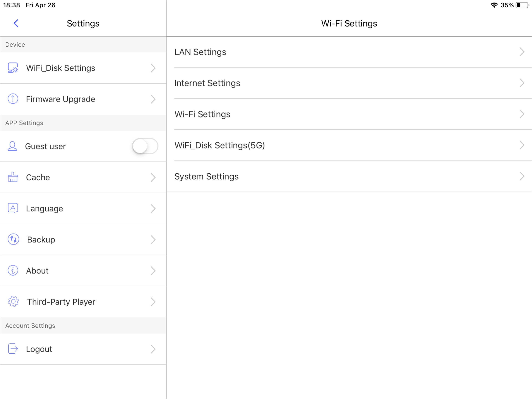Choose the Language option

point(83,209)
